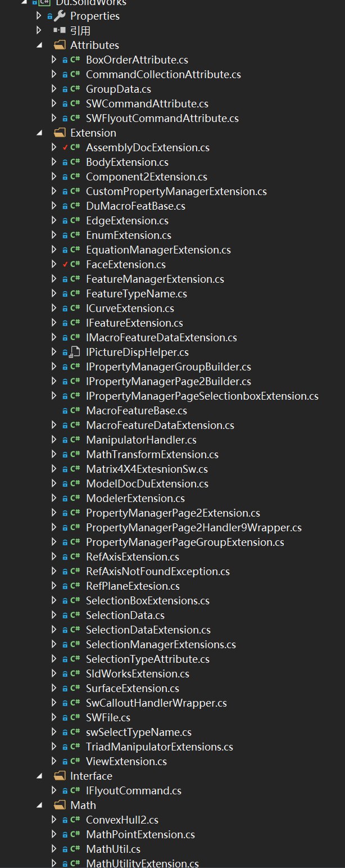
Task: Click the C# icon of ConvexHull2.cs
Action: click(75, 820)
